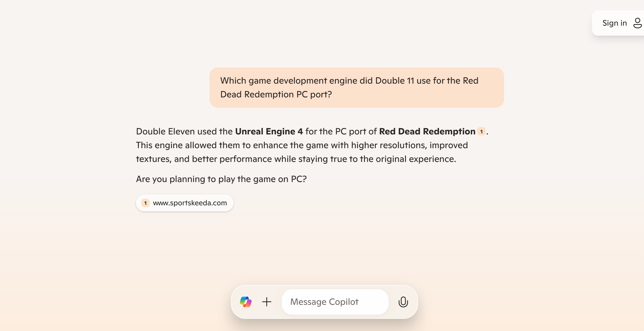
Task: Click the bold Unreal Engine 4 text
Action: click(269, 132)
